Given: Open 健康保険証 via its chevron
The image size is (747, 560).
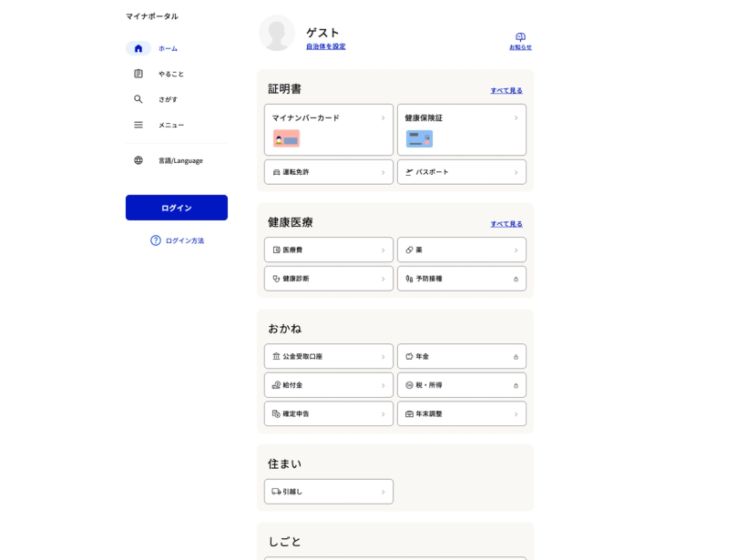Looking at the screenshot, I should (x=516, y=117).
